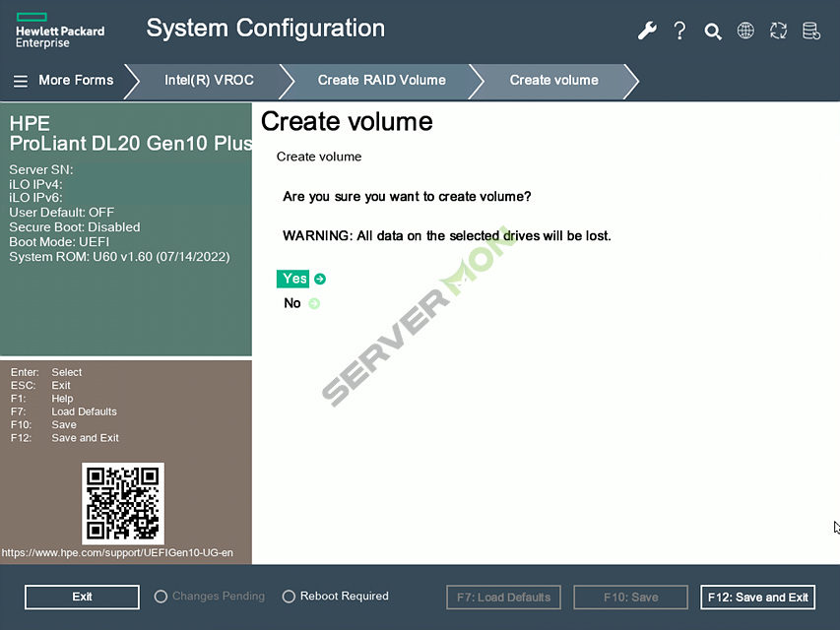Click the ProLiant DL20 Gen10 Plus title

pos(130,144)
